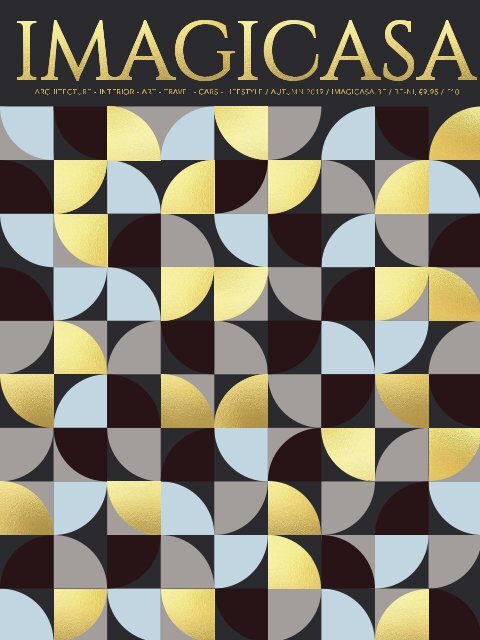This screenshot has width=480, height=640.
Task: Select the ARCHITECTURE word in the subtitle
Action: 63,92
